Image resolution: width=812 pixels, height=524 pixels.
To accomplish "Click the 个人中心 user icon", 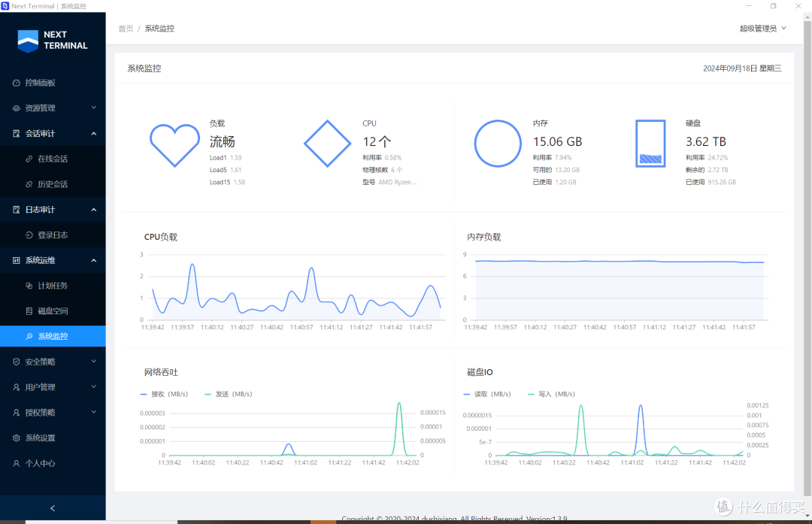I will (17, 463).
